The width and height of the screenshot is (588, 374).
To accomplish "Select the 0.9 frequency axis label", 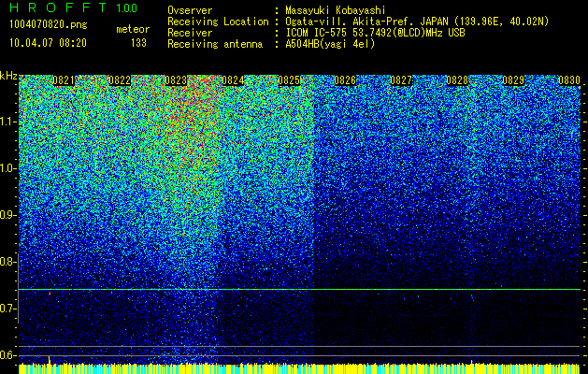I will (7, 215).
